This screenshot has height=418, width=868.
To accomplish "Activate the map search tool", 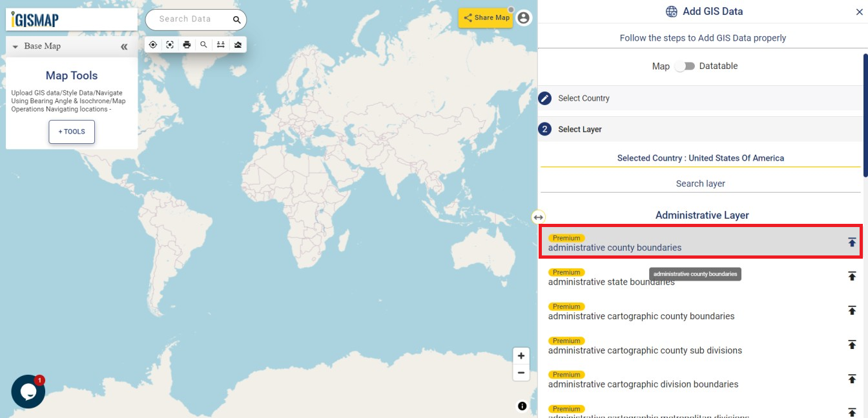I will pyautogui.click(x=203, y=44).
